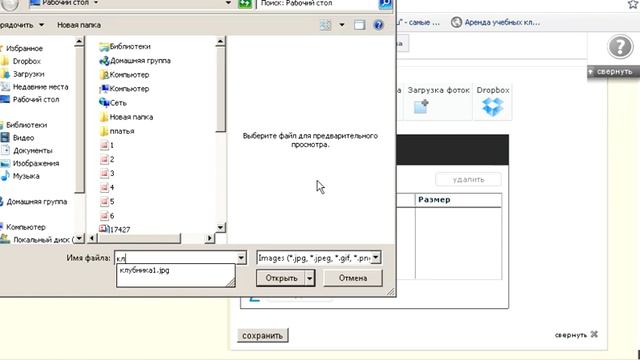Open the view options dropdown arrow
The image size is (640, 360).
(x=342, y=25)
